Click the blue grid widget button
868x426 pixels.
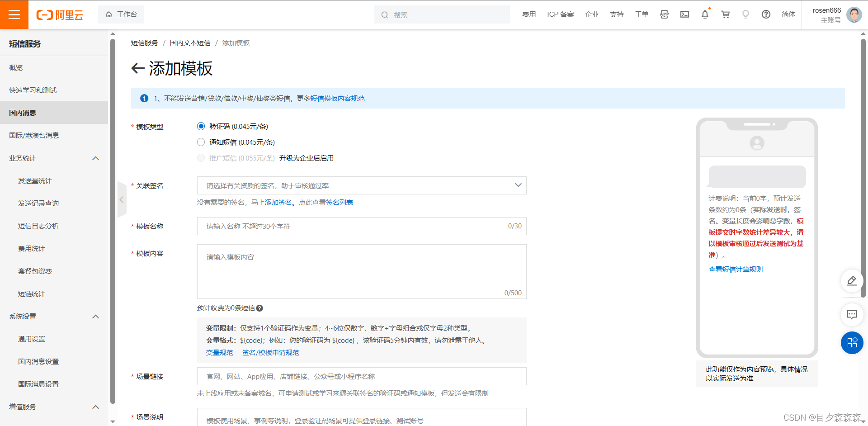coord(852,343)
